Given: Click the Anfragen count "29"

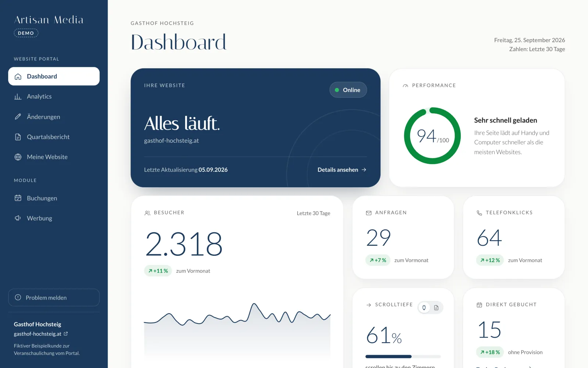Looking at the screenshot, I should pyautogui.click(x=379, y=238).
